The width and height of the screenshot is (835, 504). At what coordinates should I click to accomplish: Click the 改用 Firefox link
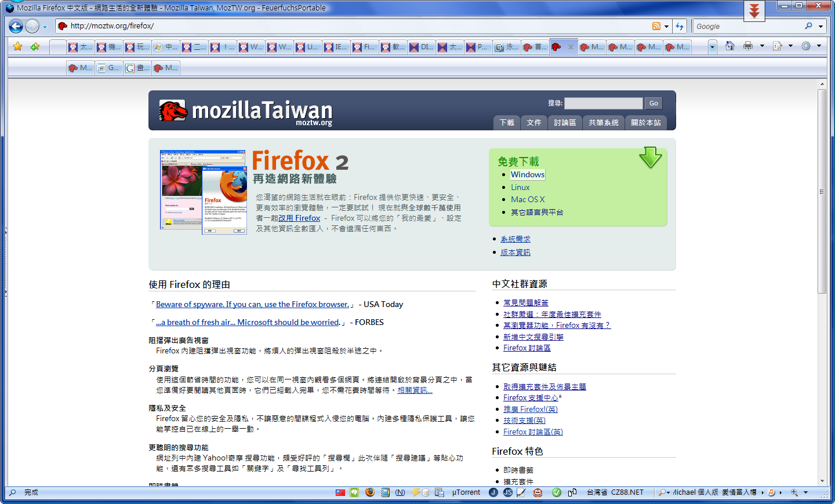tap(299, 218)
